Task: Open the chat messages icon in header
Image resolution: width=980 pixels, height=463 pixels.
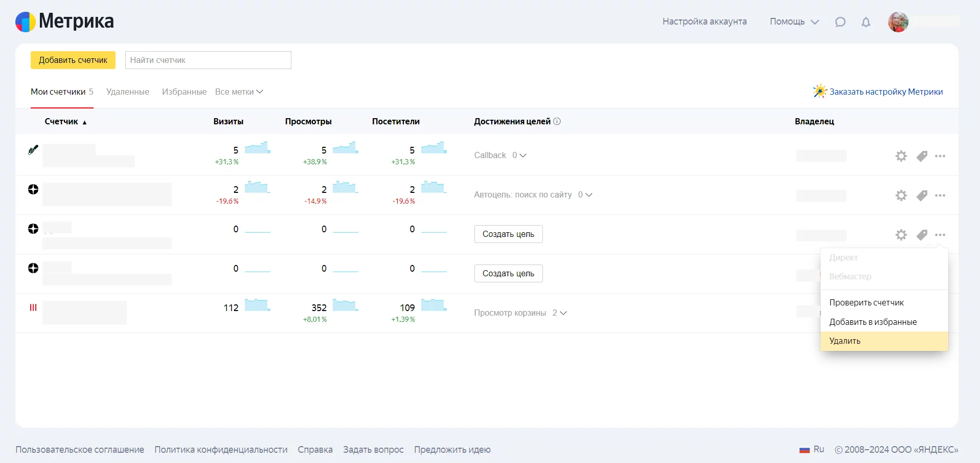Action: [840, 22]
